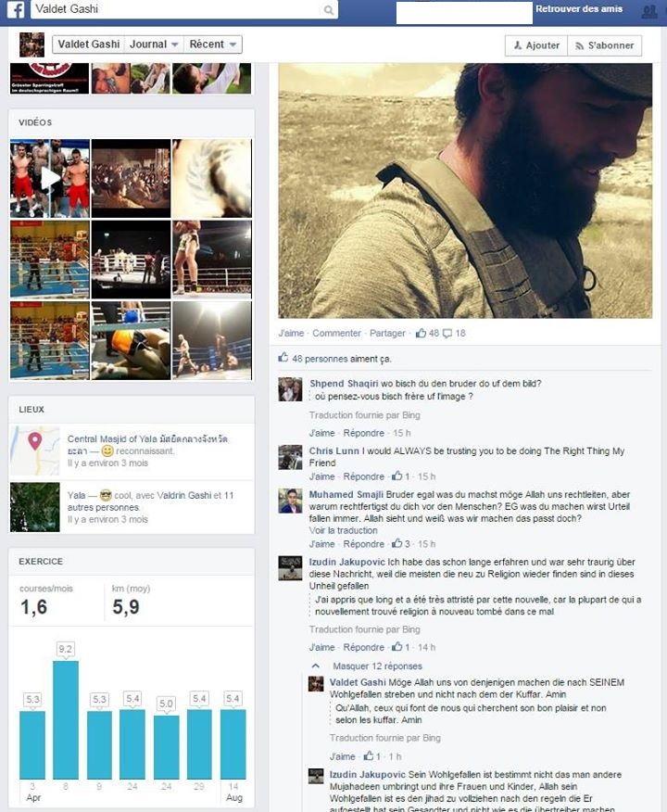
Task: Click the S'abonner button
Action: point(605,45)
